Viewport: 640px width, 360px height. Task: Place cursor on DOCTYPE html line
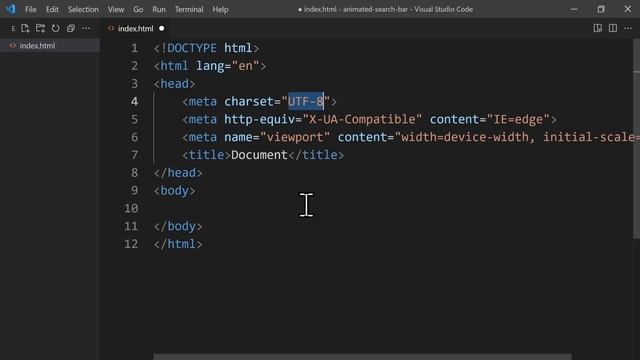[206, 48]
